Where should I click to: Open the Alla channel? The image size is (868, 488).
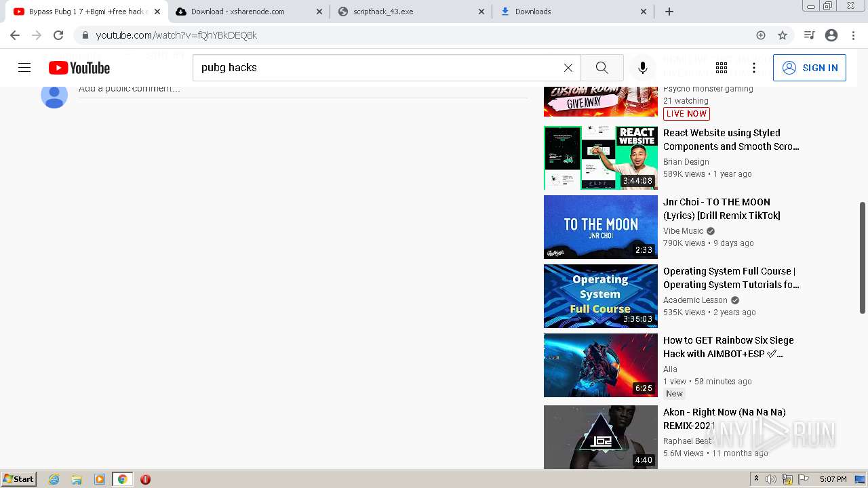670,369
